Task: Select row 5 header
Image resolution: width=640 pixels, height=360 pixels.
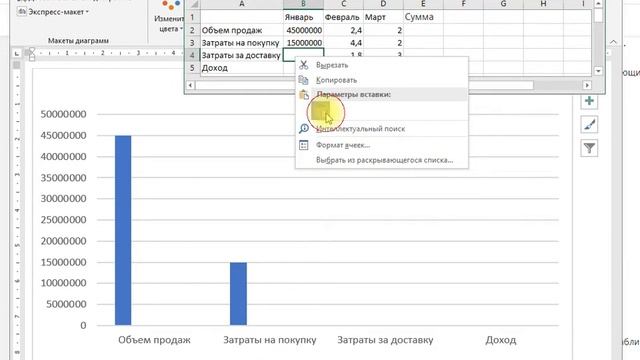Action: [x=192, y=68]
